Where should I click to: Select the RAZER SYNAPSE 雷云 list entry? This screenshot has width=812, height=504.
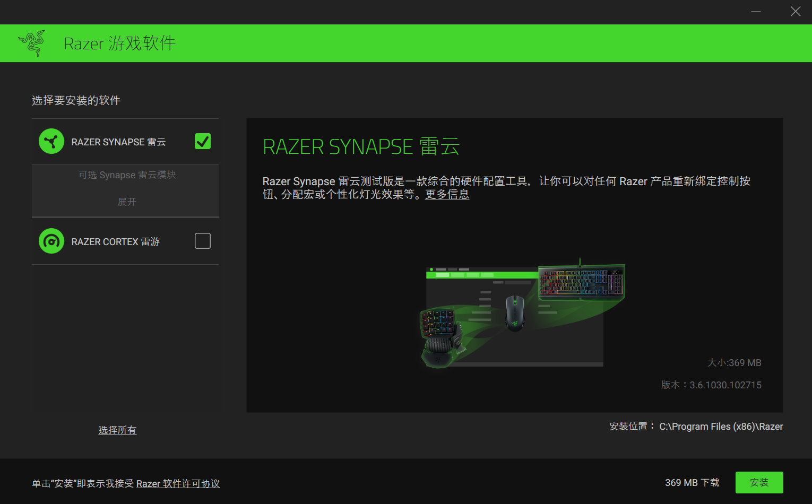118,141
